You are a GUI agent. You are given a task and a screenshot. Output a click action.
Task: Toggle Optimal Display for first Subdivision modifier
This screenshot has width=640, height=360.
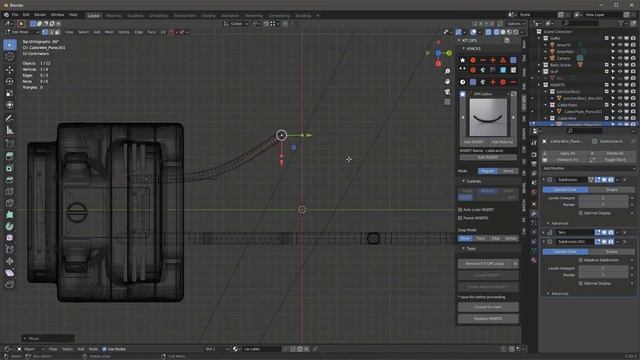[580, 213]
